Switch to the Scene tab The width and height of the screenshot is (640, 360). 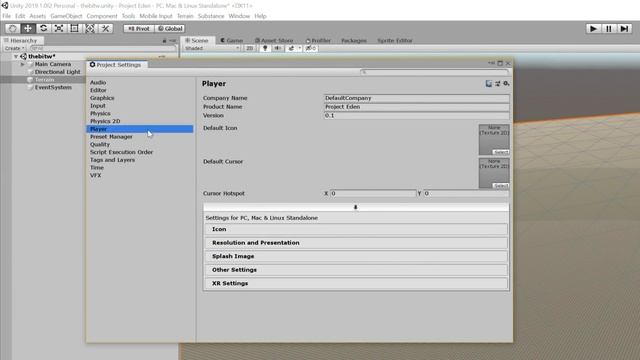[x=197, y=40]
